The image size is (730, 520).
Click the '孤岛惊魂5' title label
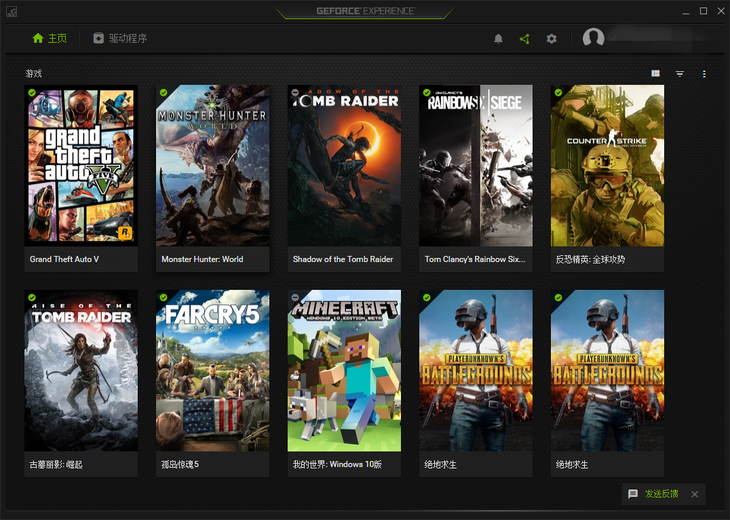180,465
